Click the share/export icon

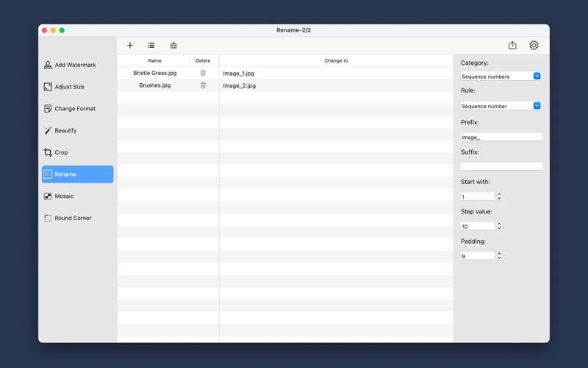pyautogui.click(x=512, y=46)
